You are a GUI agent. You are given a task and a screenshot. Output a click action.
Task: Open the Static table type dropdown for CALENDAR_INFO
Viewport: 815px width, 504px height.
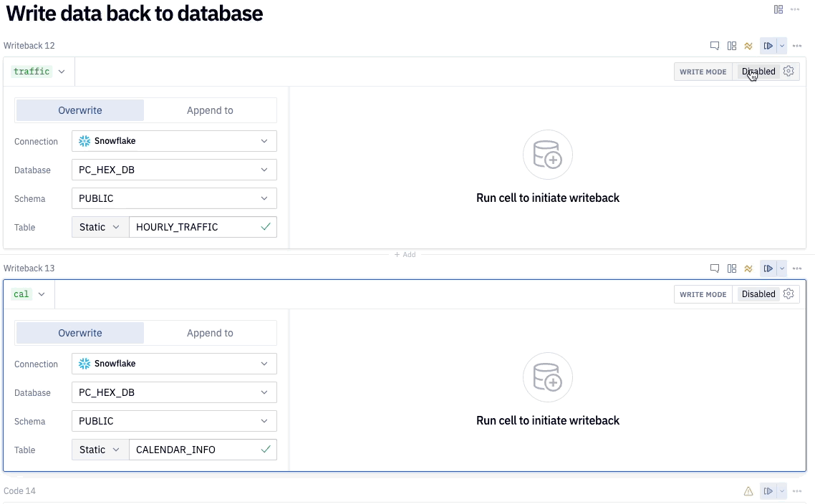(100, 450)
